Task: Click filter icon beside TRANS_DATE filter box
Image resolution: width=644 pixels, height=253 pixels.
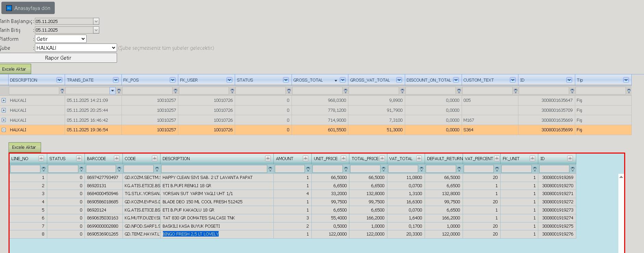Action: click(119, 91)
